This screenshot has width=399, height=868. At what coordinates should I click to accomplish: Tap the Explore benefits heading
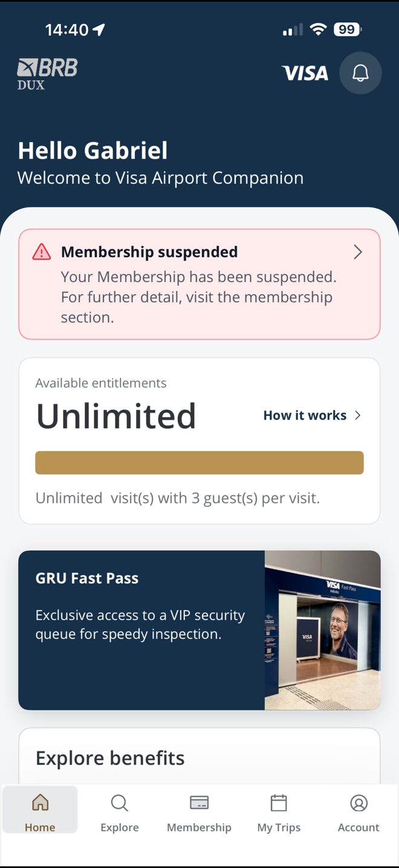pyautogui.click(x=110, y=758)
